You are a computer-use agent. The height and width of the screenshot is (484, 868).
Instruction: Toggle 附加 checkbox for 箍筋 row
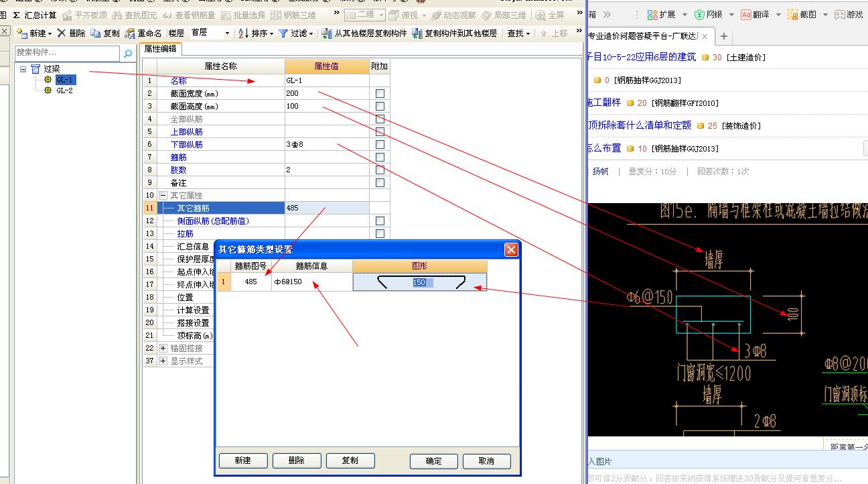tap(380, 157)
